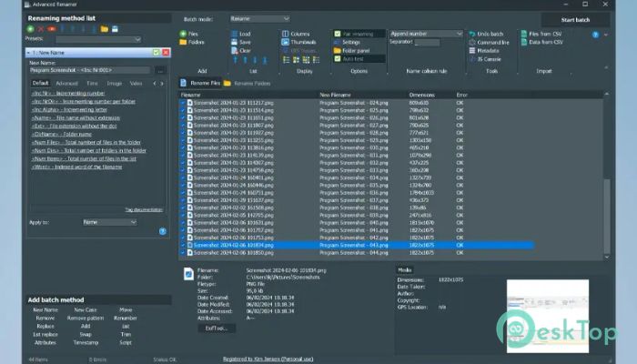
Task: Uncheck the file Screenshot 2024-01-23 111217.png
Action: tap(182, 103)
